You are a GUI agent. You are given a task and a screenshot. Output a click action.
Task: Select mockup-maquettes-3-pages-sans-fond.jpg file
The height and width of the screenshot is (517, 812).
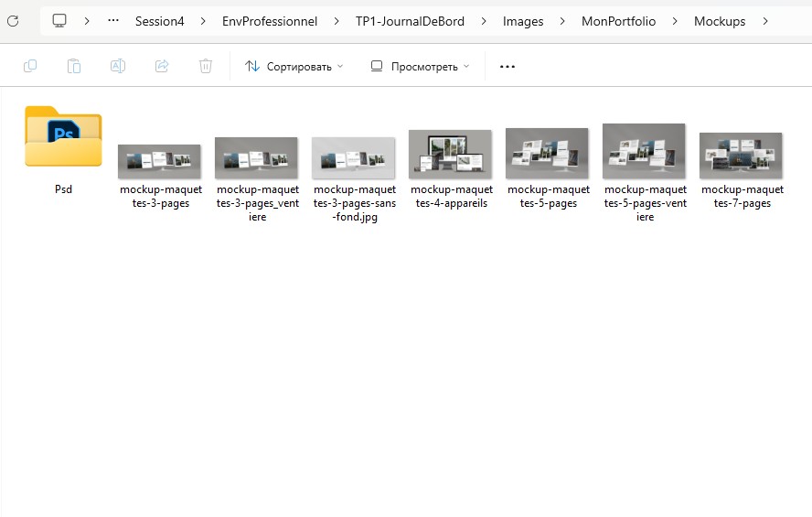[x=353, y=157]
